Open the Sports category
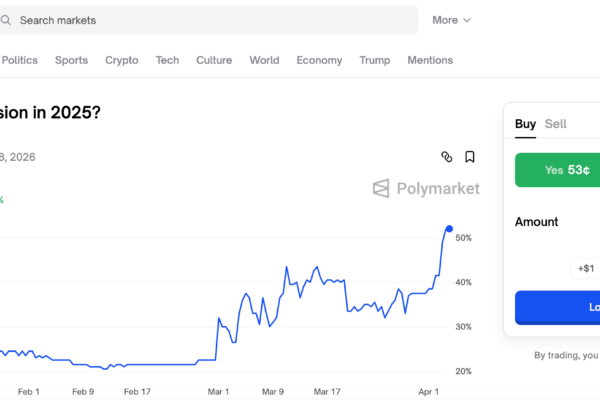Viewport: 600px width, 400px height. [x=71, y=60]
